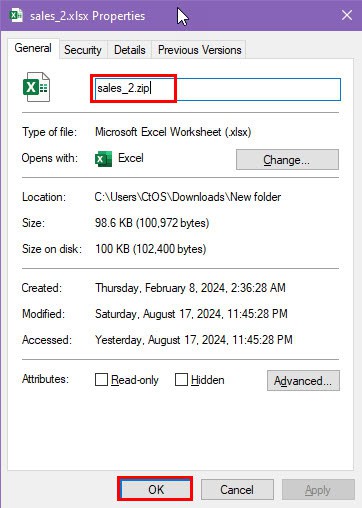Confirm the rename with the OK button
The image size is (362, 508).
pyautogui.click(x=155, y=489)
